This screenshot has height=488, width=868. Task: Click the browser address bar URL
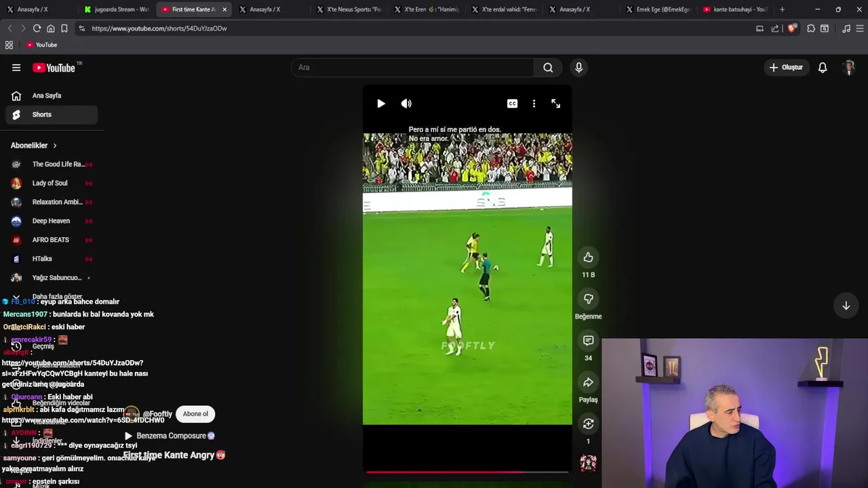click(x=159, y=28)
